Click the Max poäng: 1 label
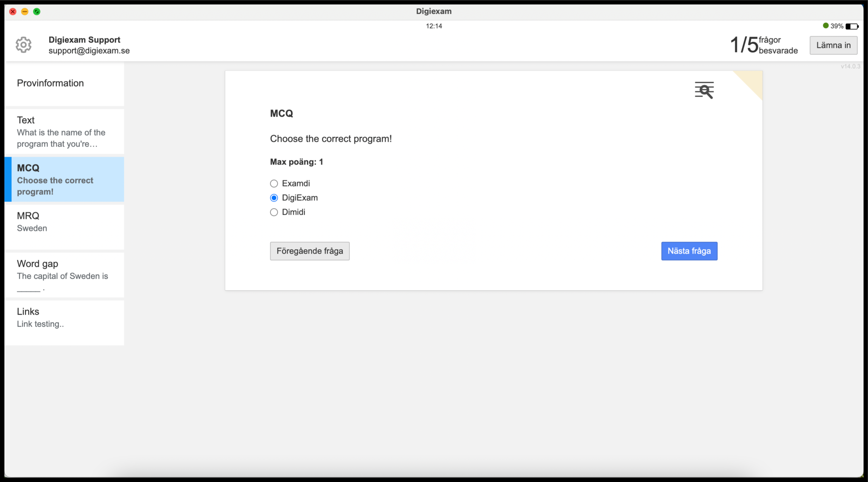Image resolution: width=868 pixels, height=482 pixels. point(297,162)
